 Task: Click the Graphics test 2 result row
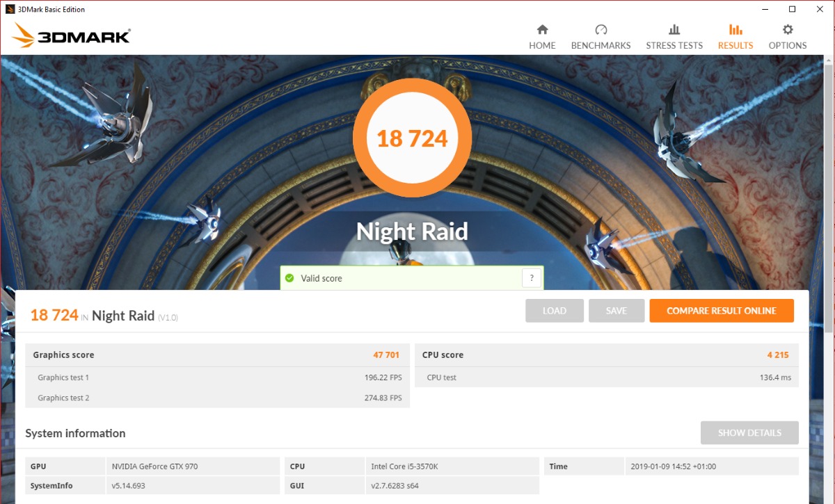click(217, 398)
